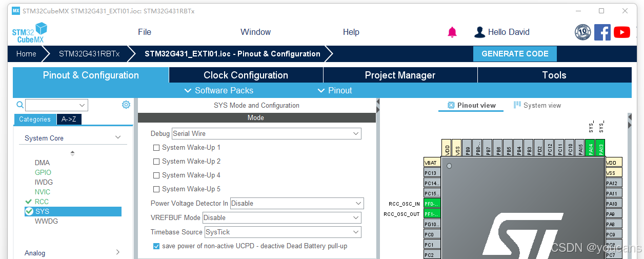Select RCC in System Core

42,202
